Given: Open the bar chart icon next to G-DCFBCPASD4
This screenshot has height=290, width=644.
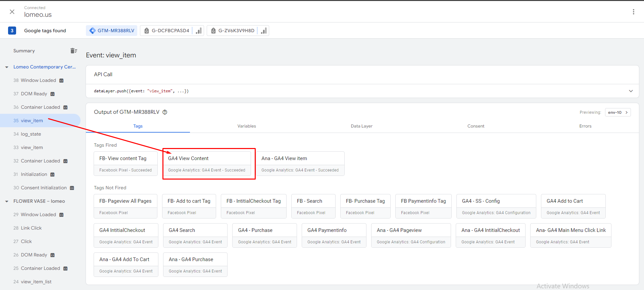Looking at the screenshot, I should 199,31.
